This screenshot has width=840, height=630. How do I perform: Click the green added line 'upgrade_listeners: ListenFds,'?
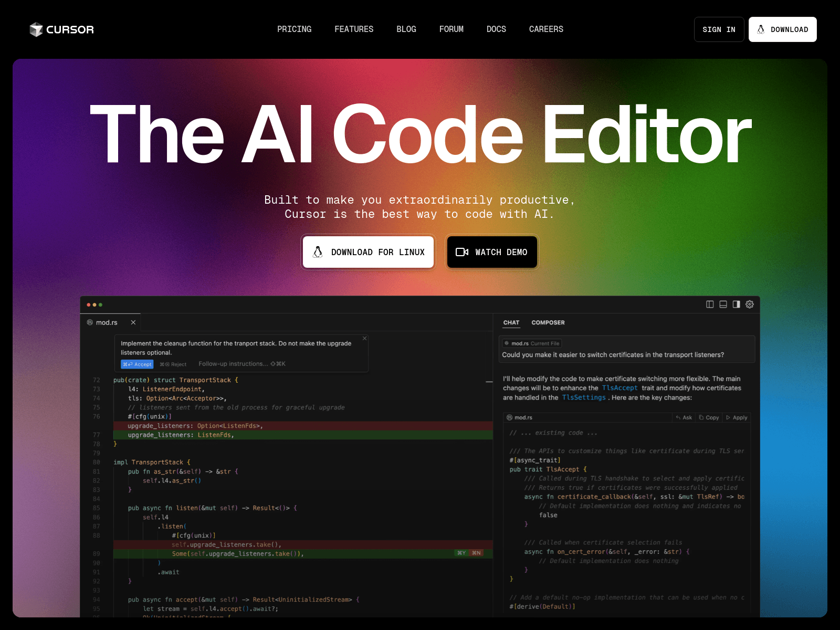(303, 435)
